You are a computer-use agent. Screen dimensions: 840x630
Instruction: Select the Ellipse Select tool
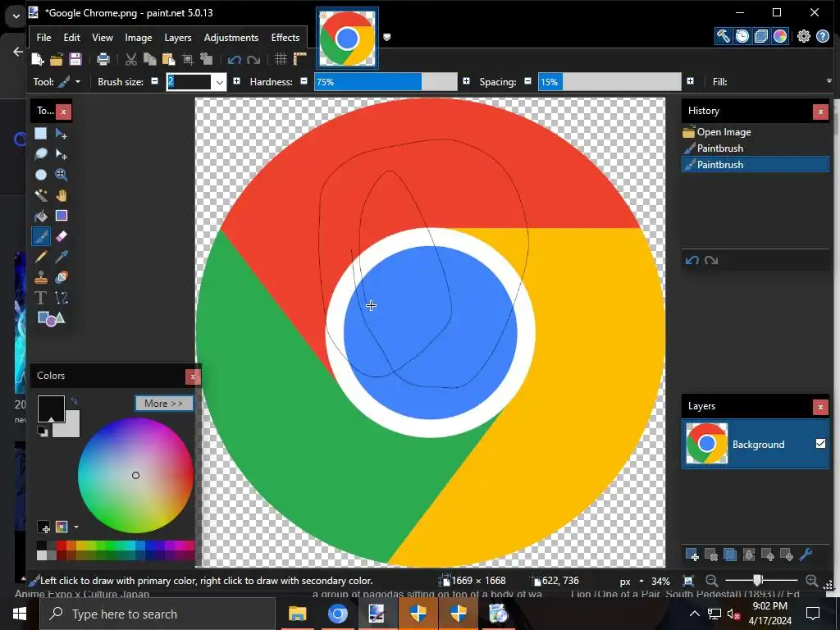[41, 175]
